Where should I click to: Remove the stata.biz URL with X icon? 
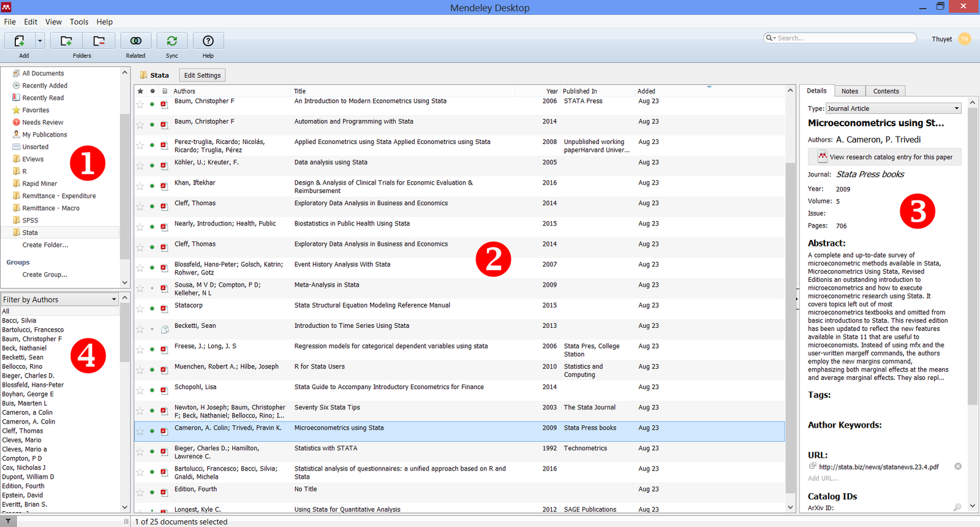958,466
